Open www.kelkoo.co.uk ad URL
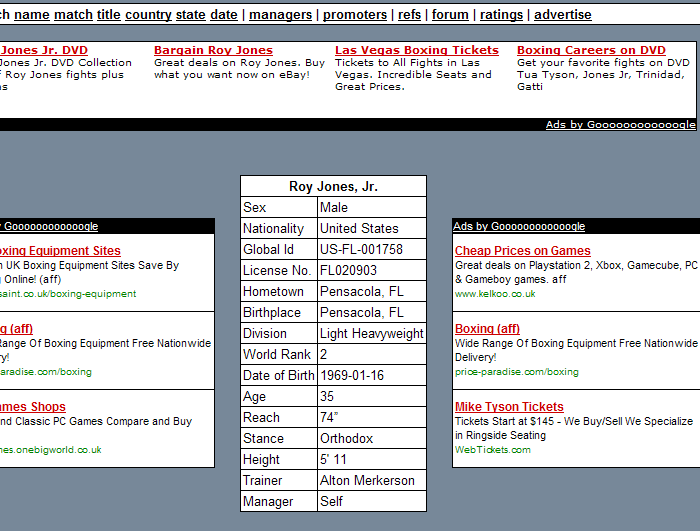 495,294
